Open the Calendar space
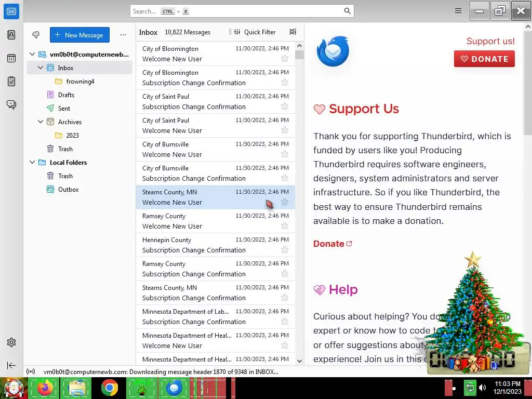 [x=11, y=58]
